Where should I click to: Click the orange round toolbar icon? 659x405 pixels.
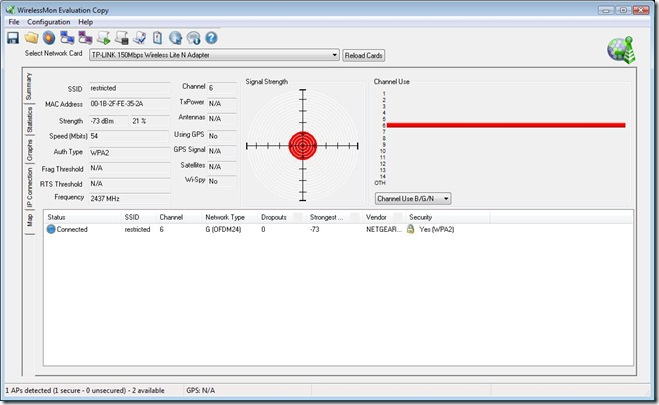coord(48,37)
